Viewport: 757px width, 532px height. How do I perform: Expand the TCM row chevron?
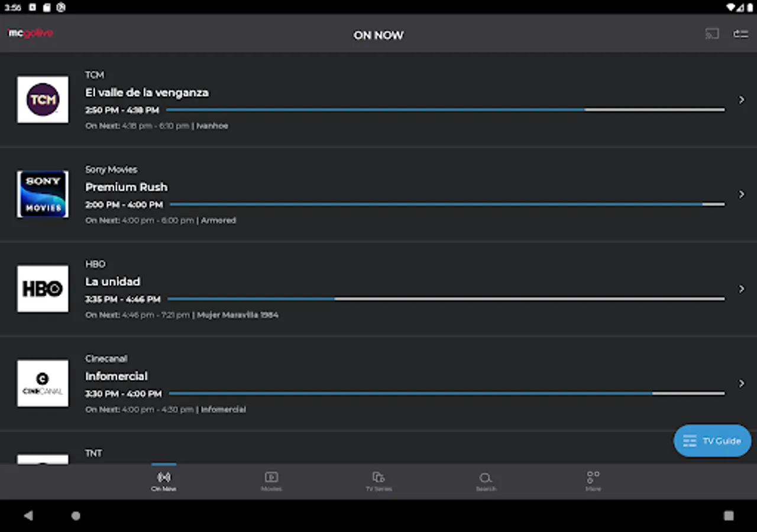pos(742,100)
